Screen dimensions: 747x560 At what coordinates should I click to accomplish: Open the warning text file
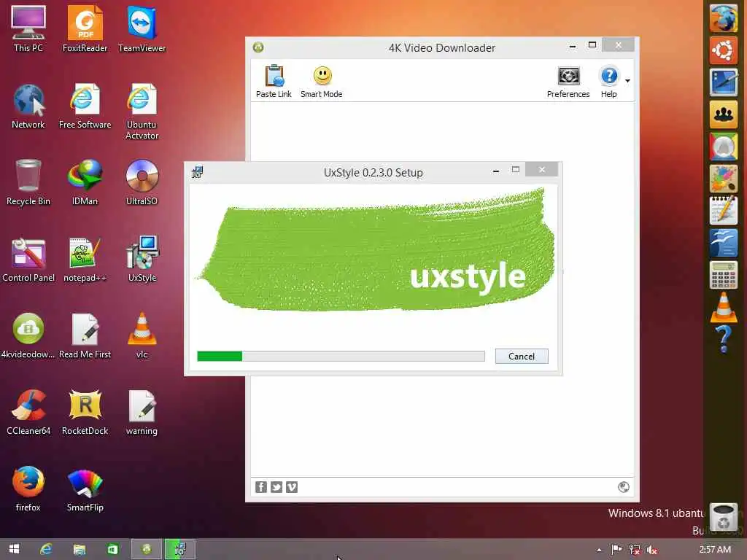(142, 412)
